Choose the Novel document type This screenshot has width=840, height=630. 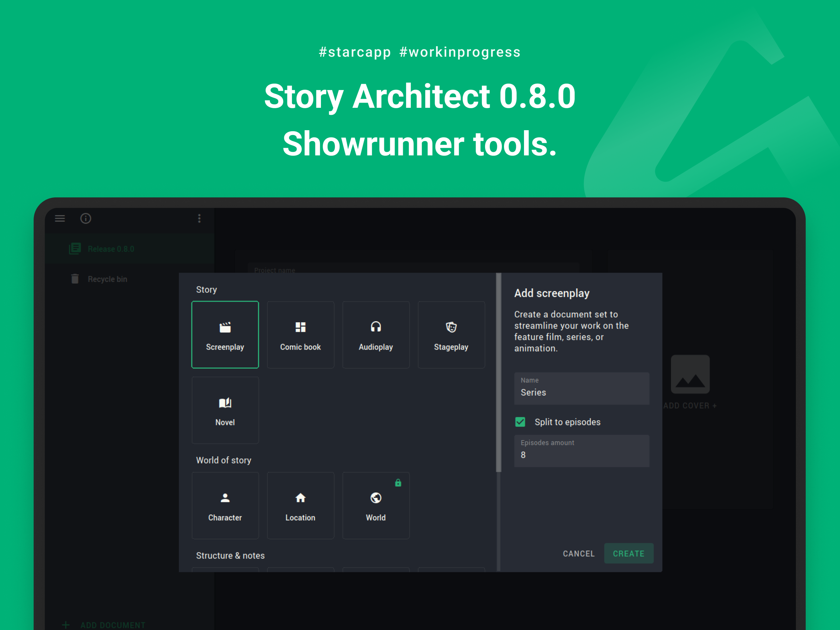click(x=225, y=410)
